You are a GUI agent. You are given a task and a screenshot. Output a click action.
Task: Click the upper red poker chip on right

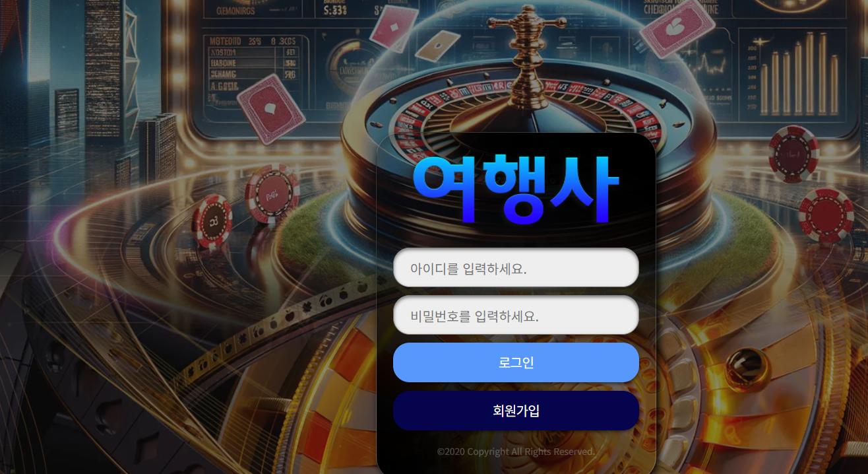click(793, 153)
